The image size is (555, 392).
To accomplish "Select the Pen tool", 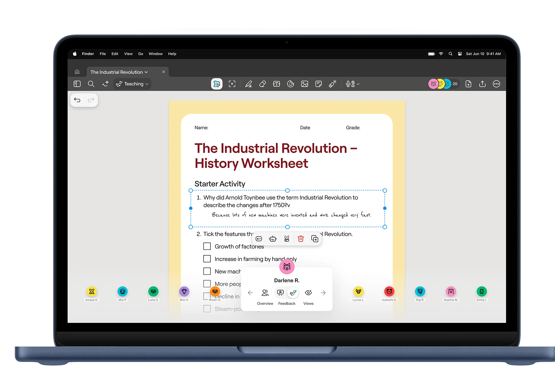I will pos(249,84).
